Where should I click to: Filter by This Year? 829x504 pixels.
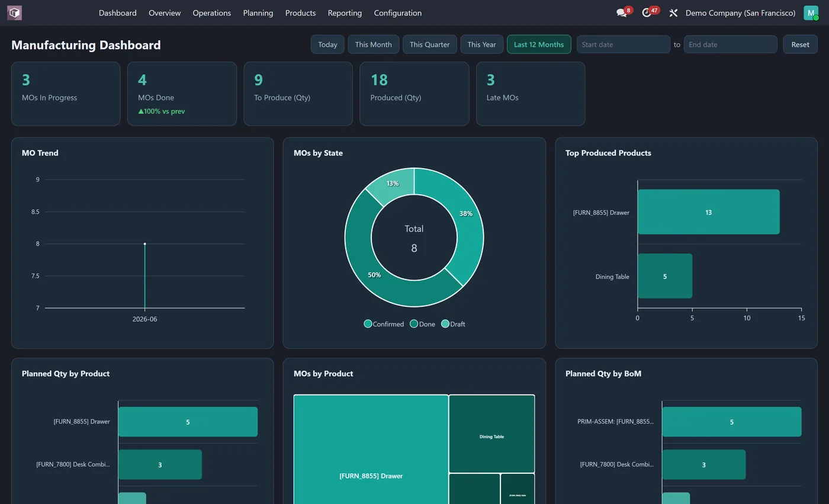[x=481, y=44]
